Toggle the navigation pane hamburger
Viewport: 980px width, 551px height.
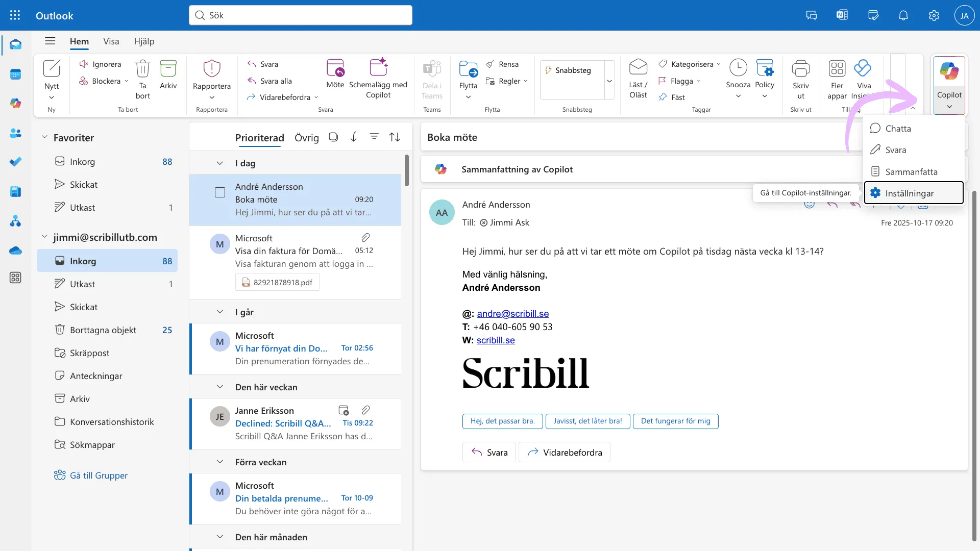[50, 41]
